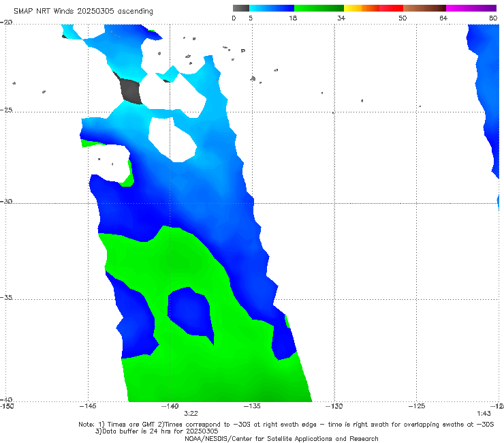Click the magenta 64-80 color bar segment

tap(471, 8)
